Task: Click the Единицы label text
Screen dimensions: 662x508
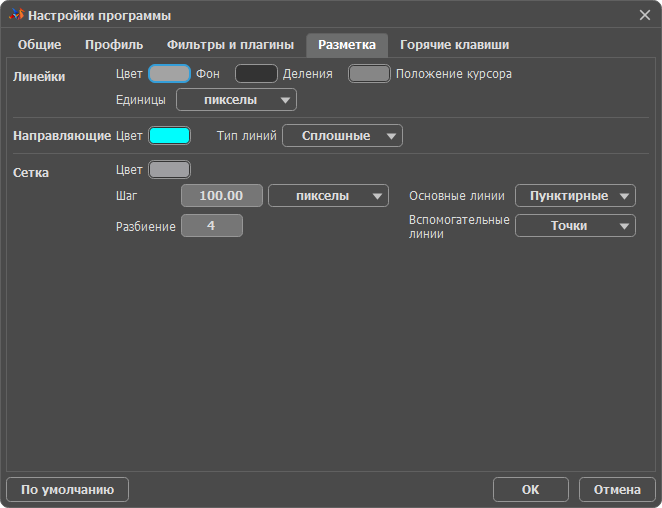Action: click(141, 100)
